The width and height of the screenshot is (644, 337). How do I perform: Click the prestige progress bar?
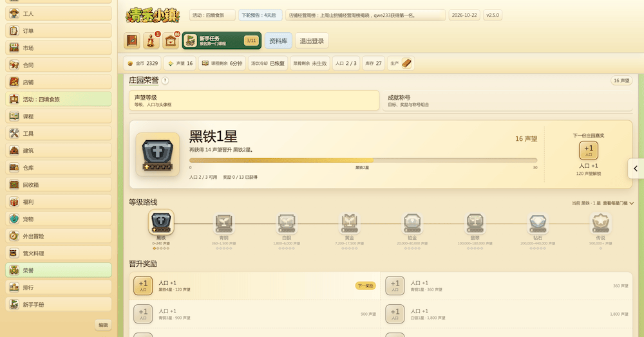coord(363,160)
